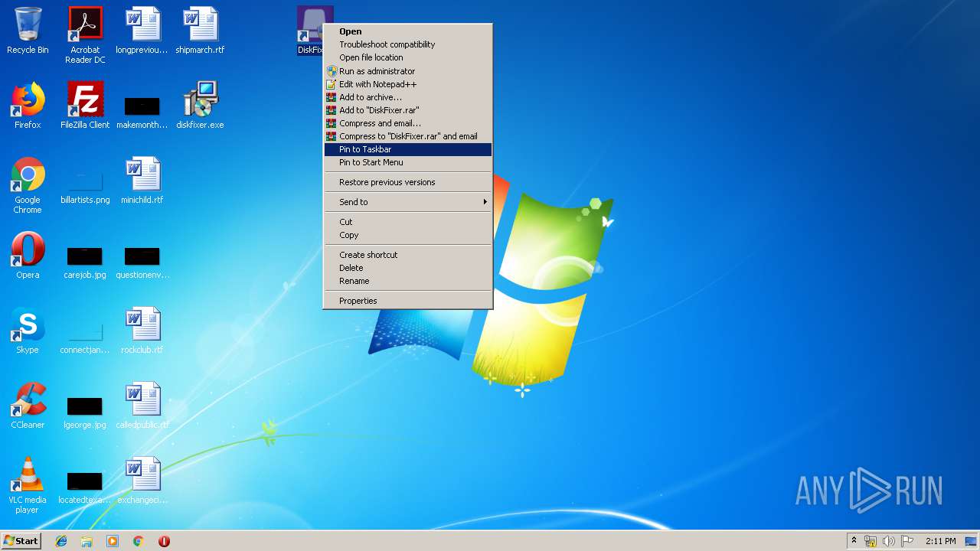Open the Action Center flag icon
This screenshot has width=980, height=551.
pos(907,541)
